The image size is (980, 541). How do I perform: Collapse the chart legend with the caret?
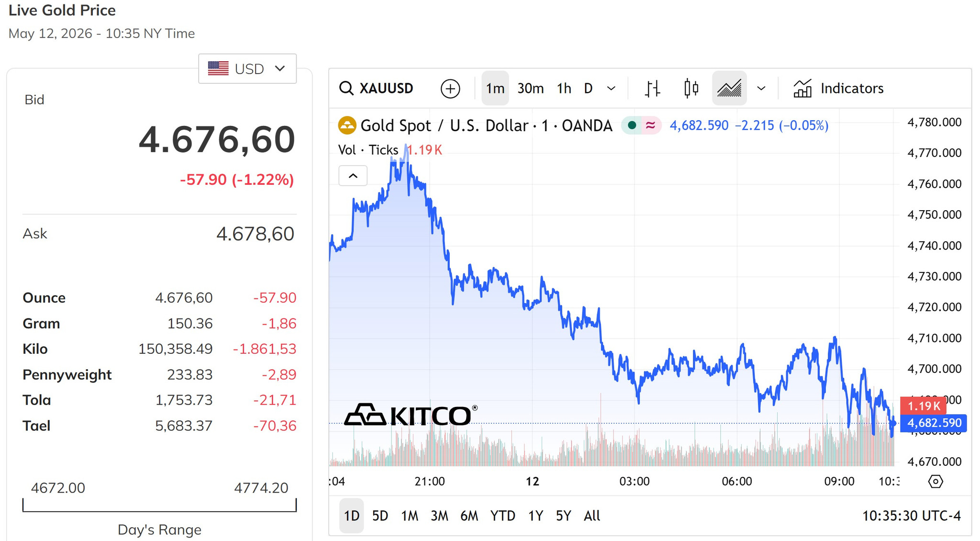[353, 176]
